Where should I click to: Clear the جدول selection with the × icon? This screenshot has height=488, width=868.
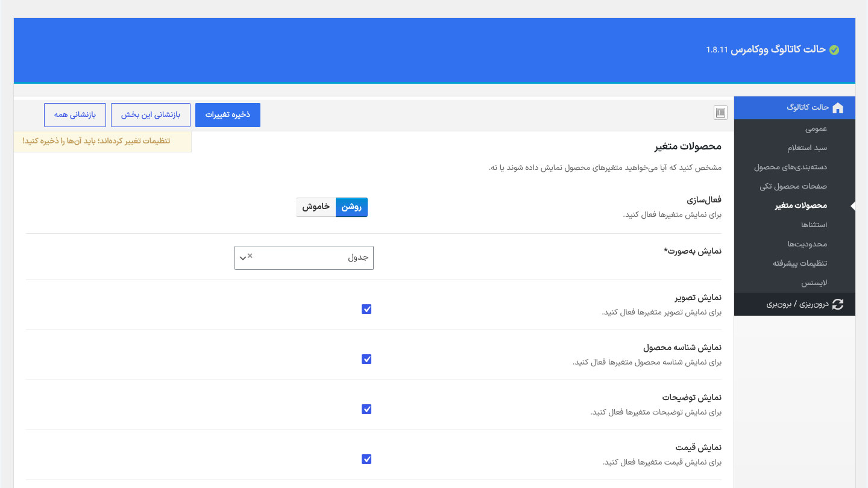click(250, 255)
